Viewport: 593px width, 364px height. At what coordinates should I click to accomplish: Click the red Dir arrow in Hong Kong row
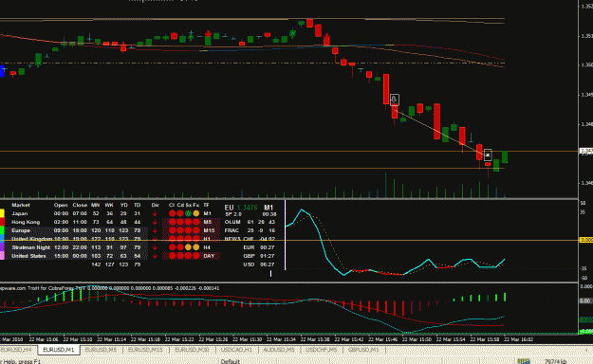click(155, 222)
